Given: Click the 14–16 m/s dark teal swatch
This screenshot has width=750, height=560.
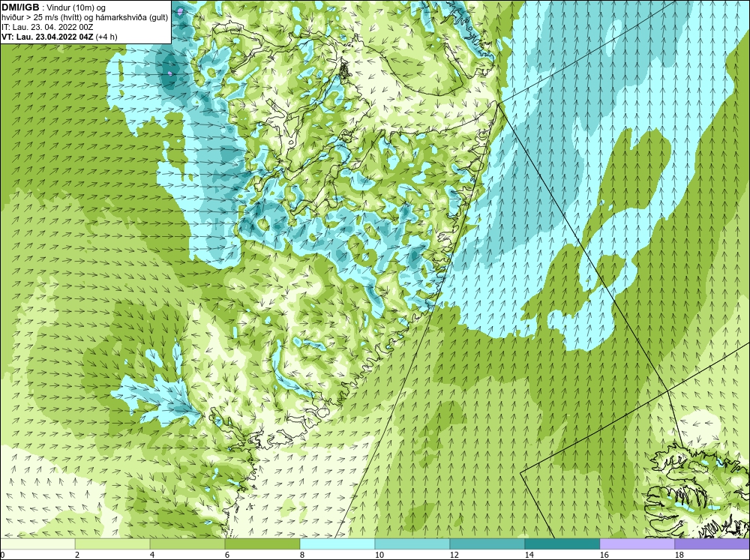Looking at the screenshot, I should coord(562,544).
